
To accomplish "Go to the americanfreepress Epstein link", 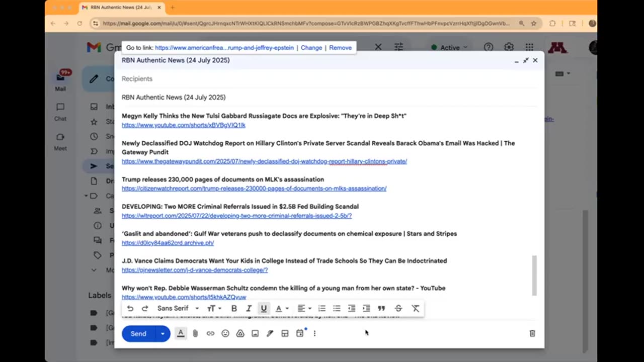I will [x=224, y=48].
